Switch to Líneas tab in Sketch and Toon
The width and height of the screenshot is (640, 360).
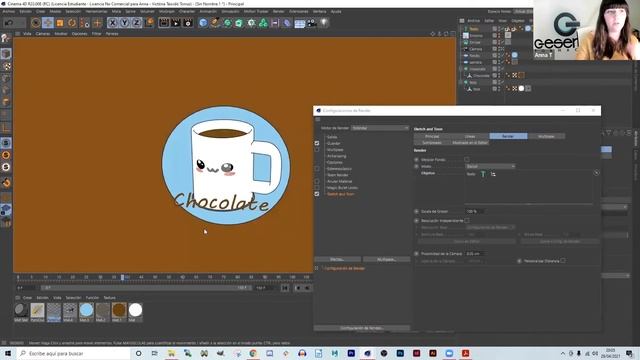(470, 136)
